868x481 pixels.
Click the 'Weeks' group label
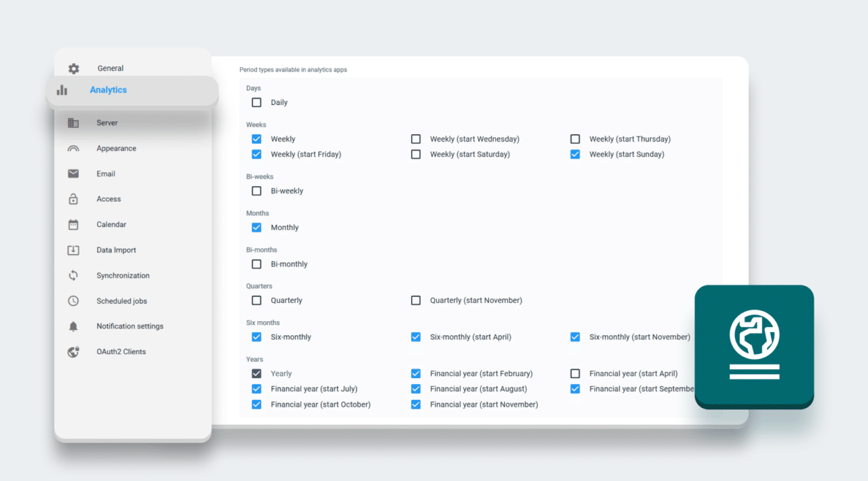[256, 125]
